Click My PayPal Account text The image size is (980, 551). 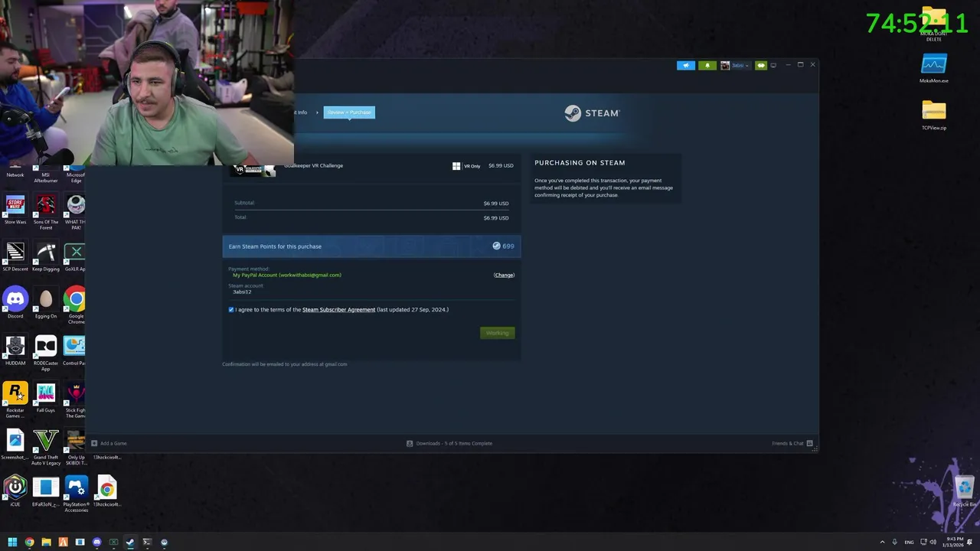(287, 275)
